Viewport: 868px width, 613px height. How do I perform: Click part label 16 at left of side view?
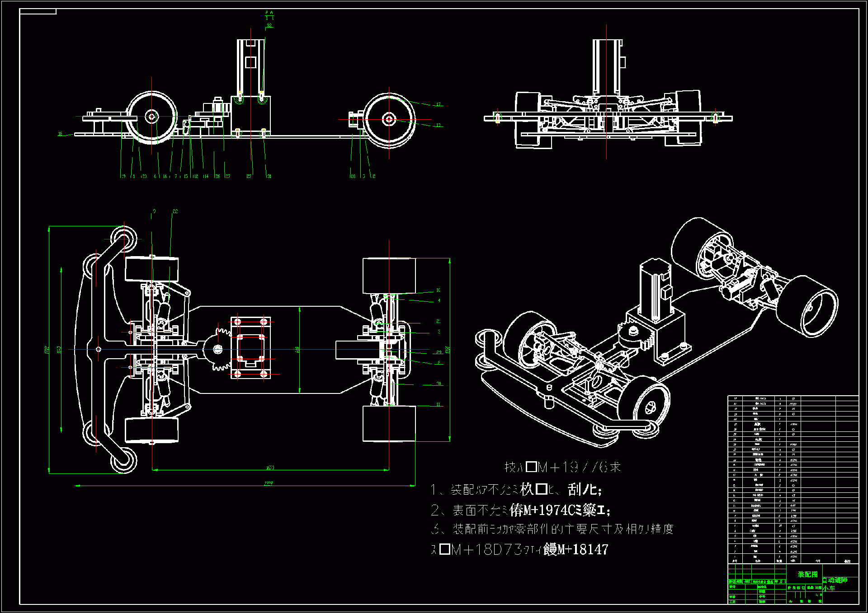pos(60,134)
